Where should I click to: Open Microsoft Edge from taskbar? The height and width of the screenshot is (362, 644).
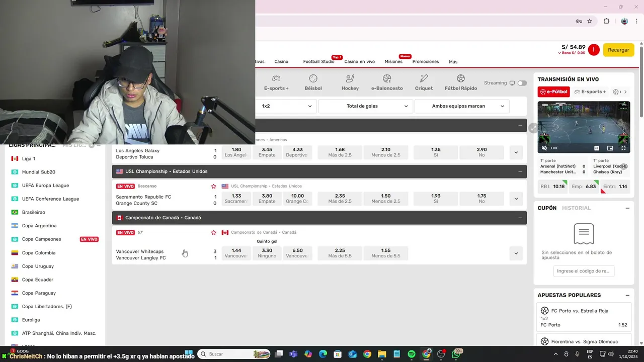[x=323, y=354]
